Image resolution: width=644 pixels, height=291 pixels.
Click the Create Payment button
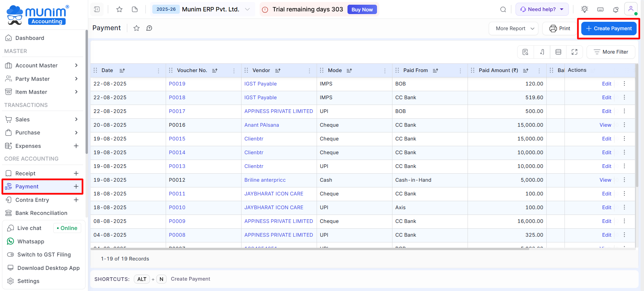(x=609, y=28)
